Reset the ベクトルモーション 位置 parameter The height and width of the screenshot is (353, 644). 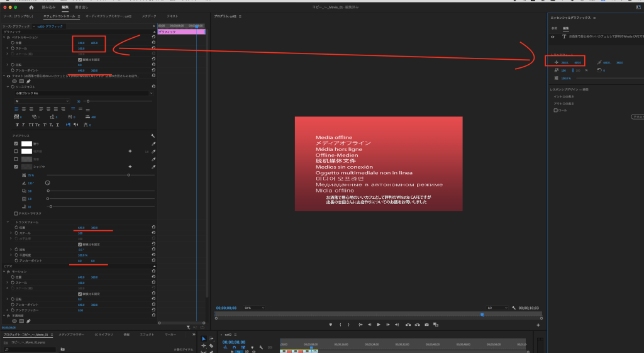153,43
